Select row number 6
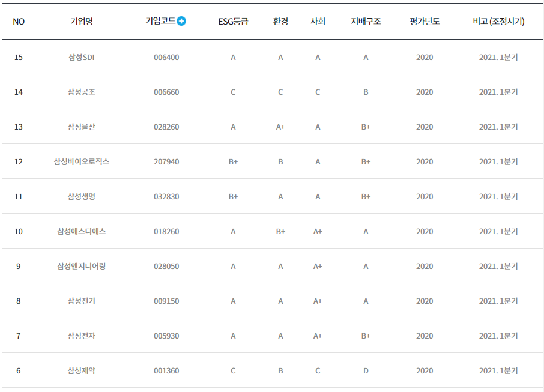The width and height of the screenshot is (544, 392). [x=19, y=370]
